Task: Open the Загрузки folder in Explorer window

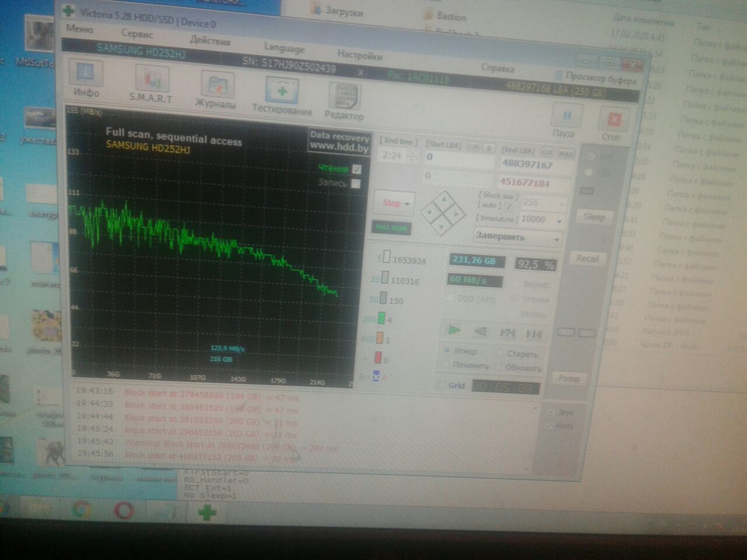Action: (338, 10)
